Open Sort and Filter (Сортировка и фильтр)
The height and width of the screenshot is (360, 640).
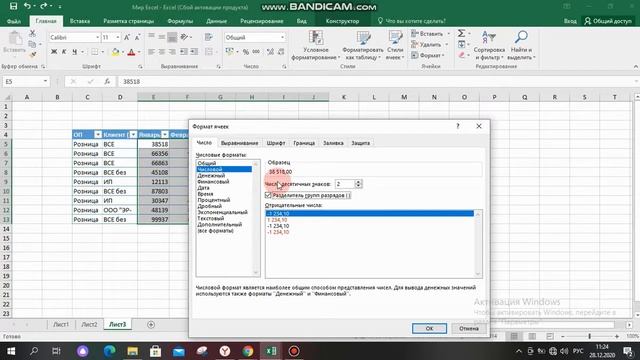(x=489, y=45)
